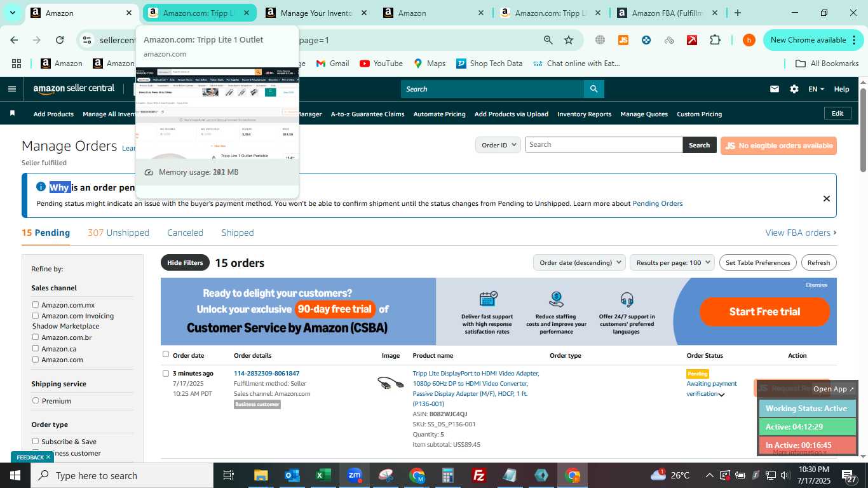Click in the order search input field
The image size is (868, 488).
click(604, 144)
